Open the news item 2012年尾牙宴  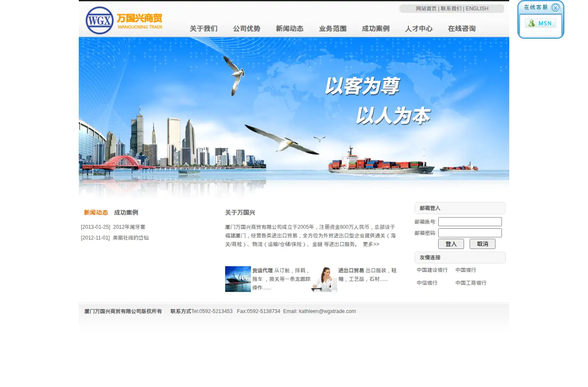point(129,227)
